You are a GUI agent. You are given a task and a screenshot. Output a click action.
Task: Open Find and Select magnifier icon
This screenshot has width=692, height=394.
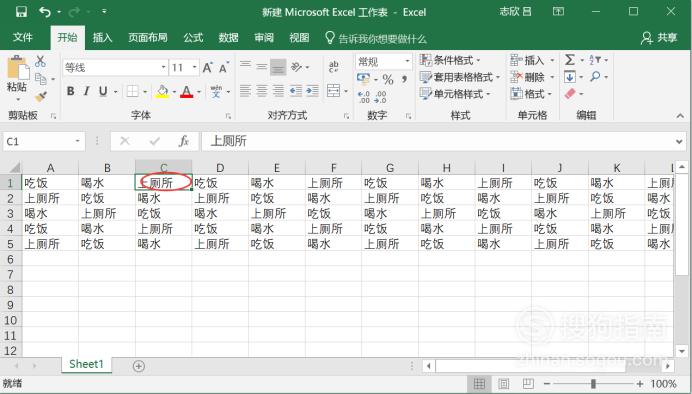(595, 77)
